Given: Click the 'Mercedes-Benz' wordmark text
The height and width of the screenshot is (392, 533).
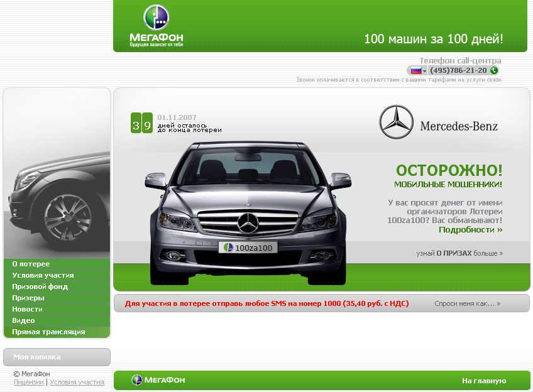Looking at the screenshot, I should [459, 126].
